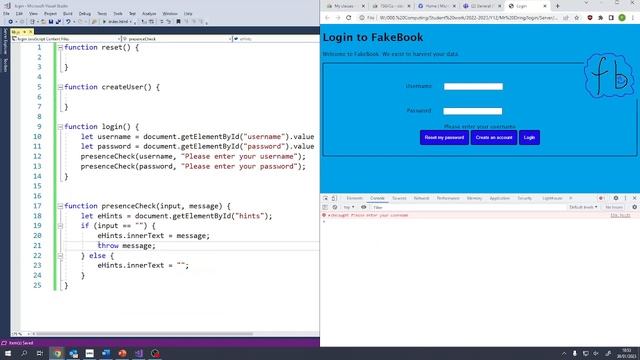Click the Chrome forward arrow
The height and width of the screenshot is (360, 640).
[x=338, y=18]
